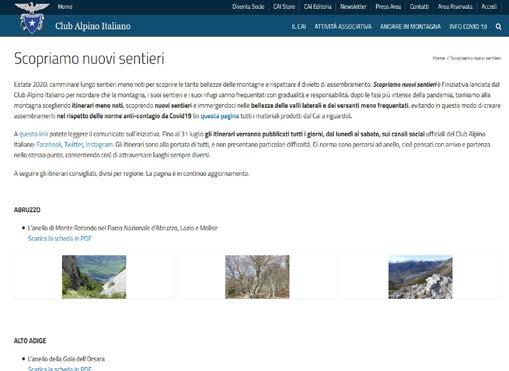Click the Club Alpino Italiano eagle logo

pyautogui.click(x=32, y=18)
